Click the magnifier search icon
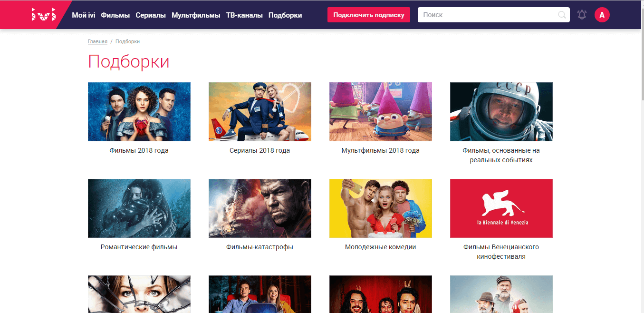The width and height of the screenshot is (644, 313). pos(562,15)
